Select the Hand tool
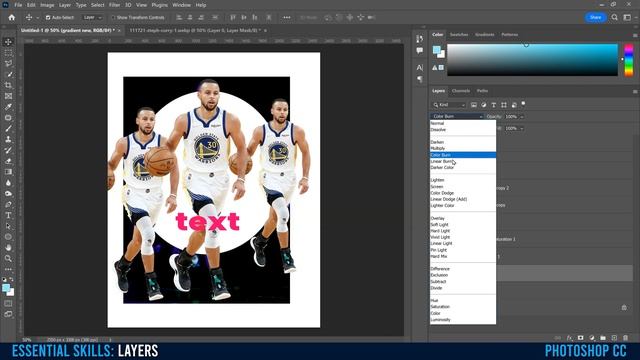The width and height of the screenshot is (640, 360). click(8, 248)
